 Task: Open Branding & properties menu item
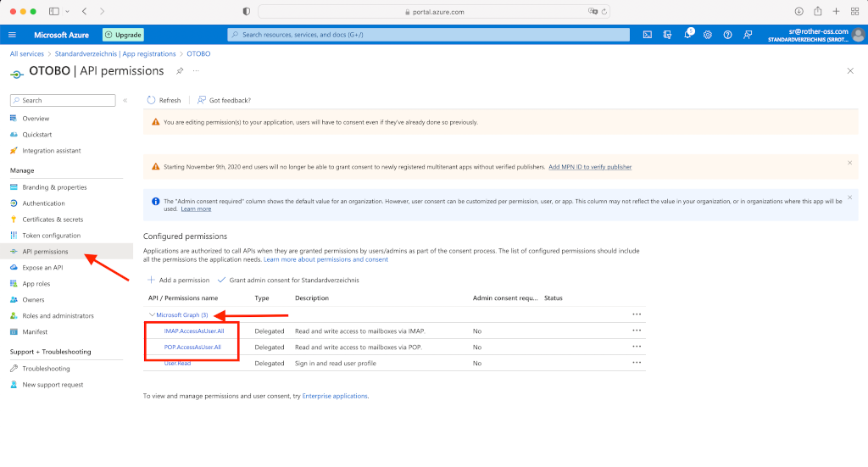point(54,187)
